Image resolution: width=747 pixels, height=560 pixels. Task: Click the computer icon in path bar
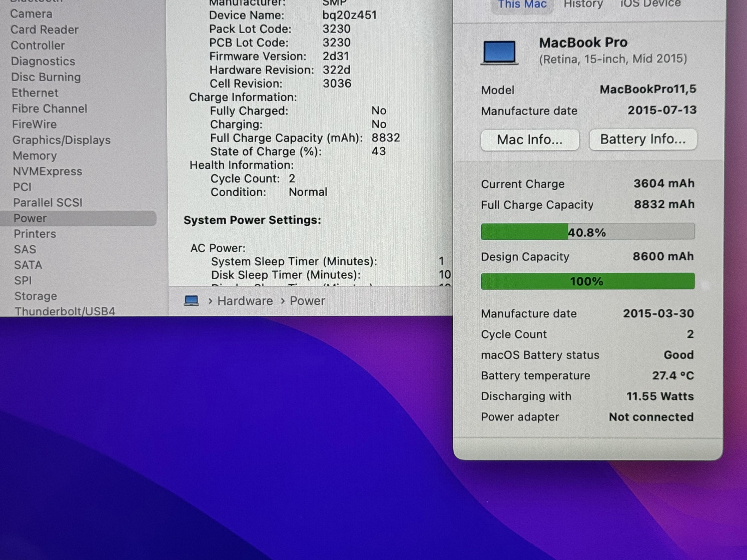(x=192, y=300)
